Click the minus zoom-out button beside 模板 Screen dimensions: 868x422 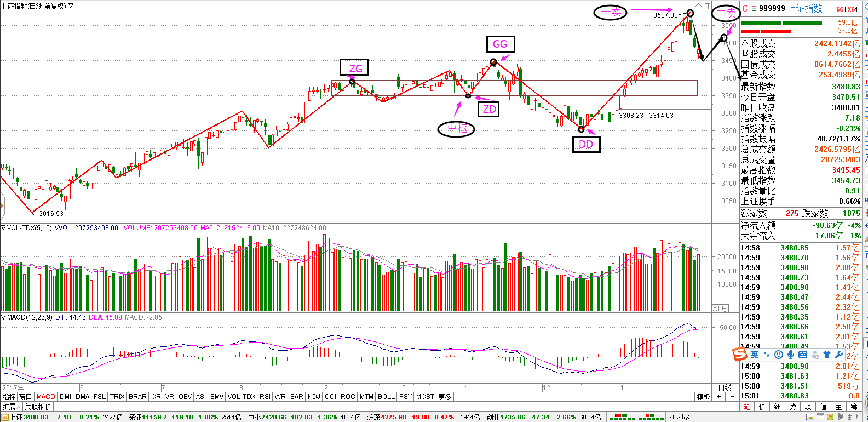pyautogui.click(x=731, y=397)
